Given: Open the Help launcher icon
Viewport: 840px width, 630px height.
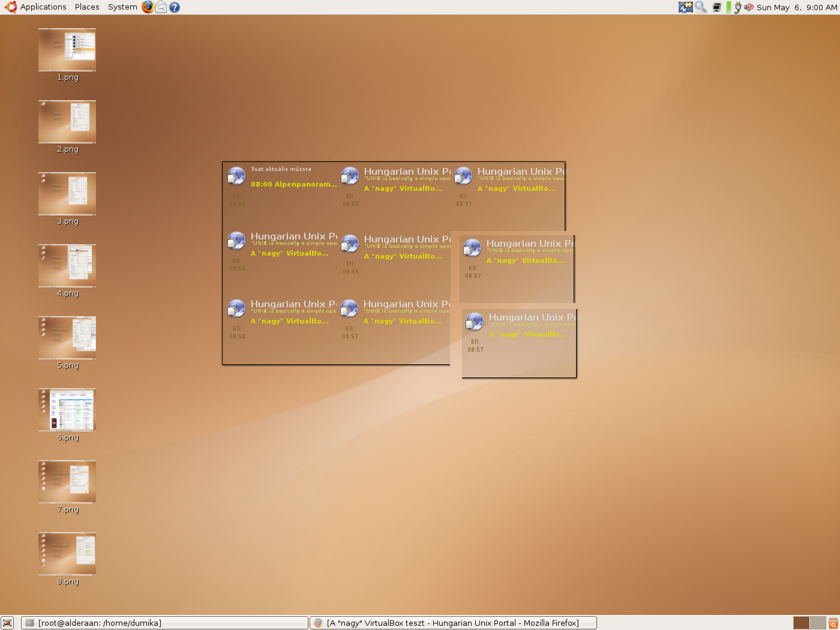Looking at the screenshot, I should pyautogui.click(x=175, y=7).
